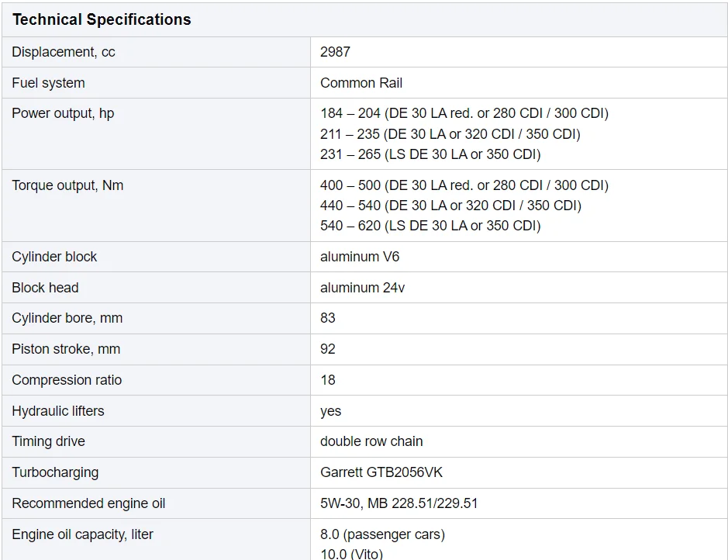Select the aluminum V6 cylinder block value
Screen dimensions: 728x560
pos(360,257)
